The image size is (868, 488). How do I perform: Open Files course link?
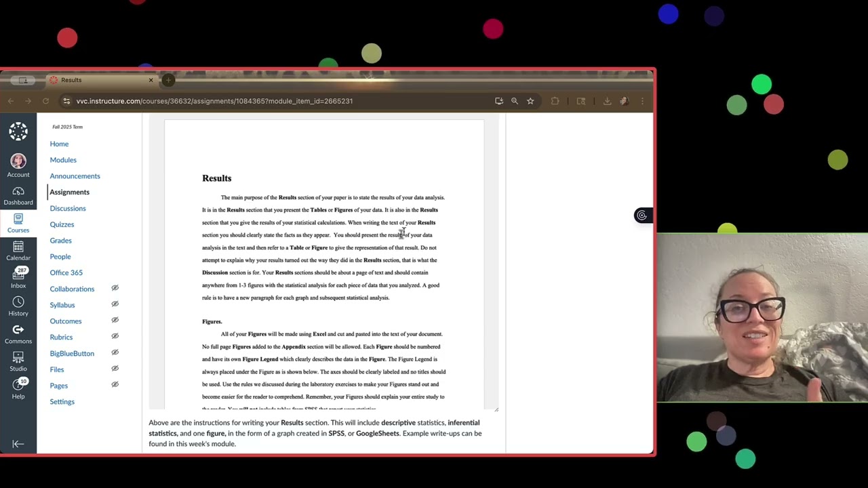tap(57, 369)
